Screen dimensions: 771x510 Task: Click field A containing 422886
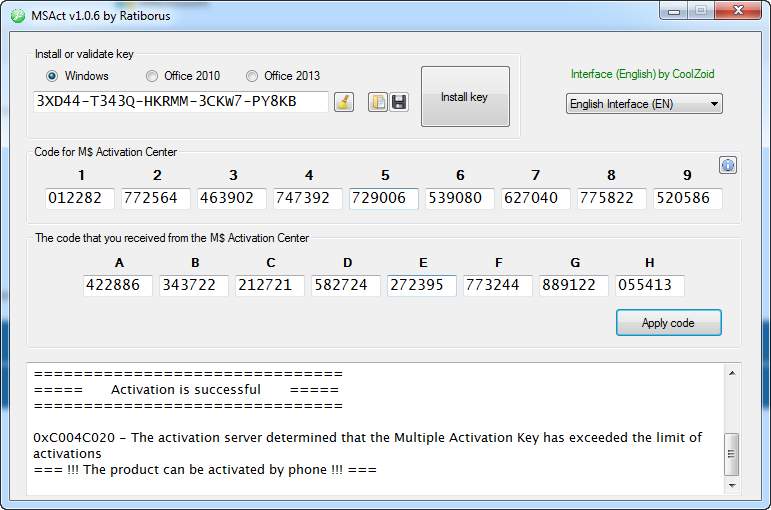[118, 285]
